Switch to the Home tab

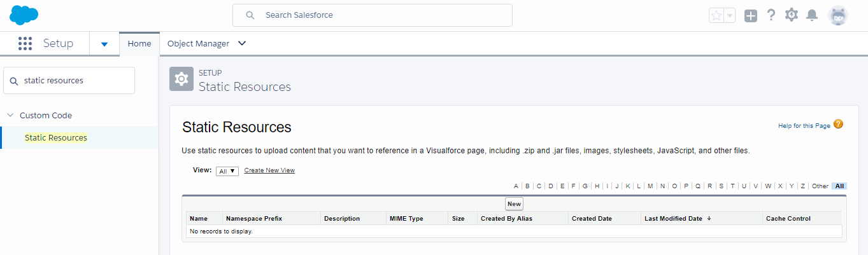point(139,44)
